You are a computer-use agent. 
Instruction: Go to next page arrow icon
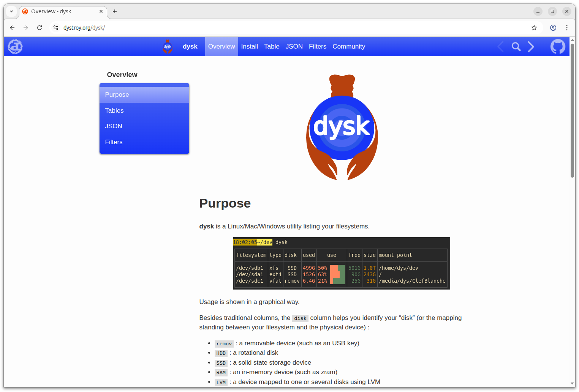coord(531,47)
